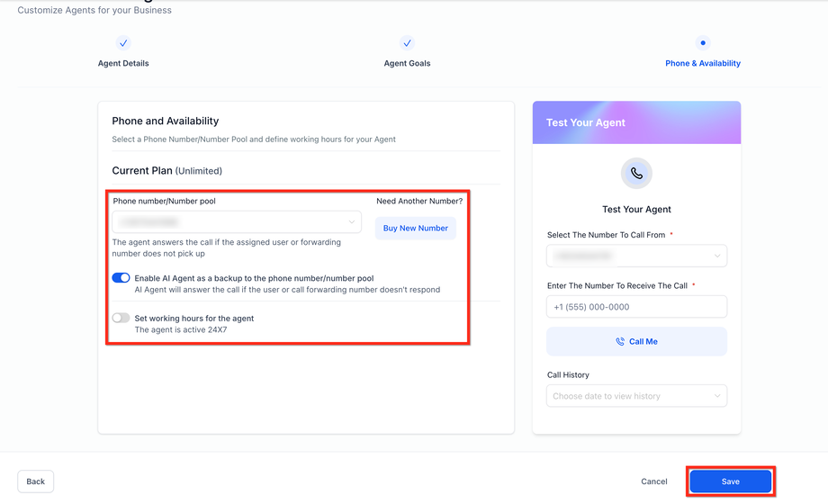Click the Test Your Agent gradient header
Viewport: 828px width, 504px height.
636,122
